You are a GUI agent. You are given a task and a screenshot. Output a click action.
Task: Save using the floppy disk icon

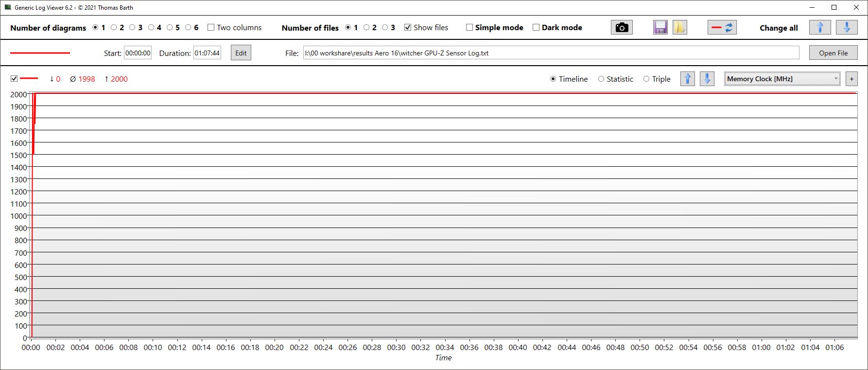coord(660,28)
